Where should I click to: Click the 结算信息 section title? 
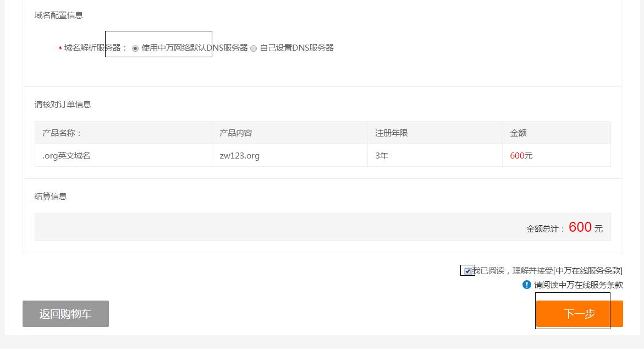click(51, 196)
